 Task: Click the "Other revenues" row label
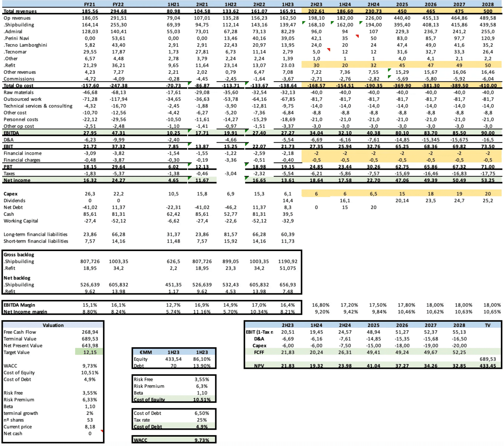[x=20, y=72]
